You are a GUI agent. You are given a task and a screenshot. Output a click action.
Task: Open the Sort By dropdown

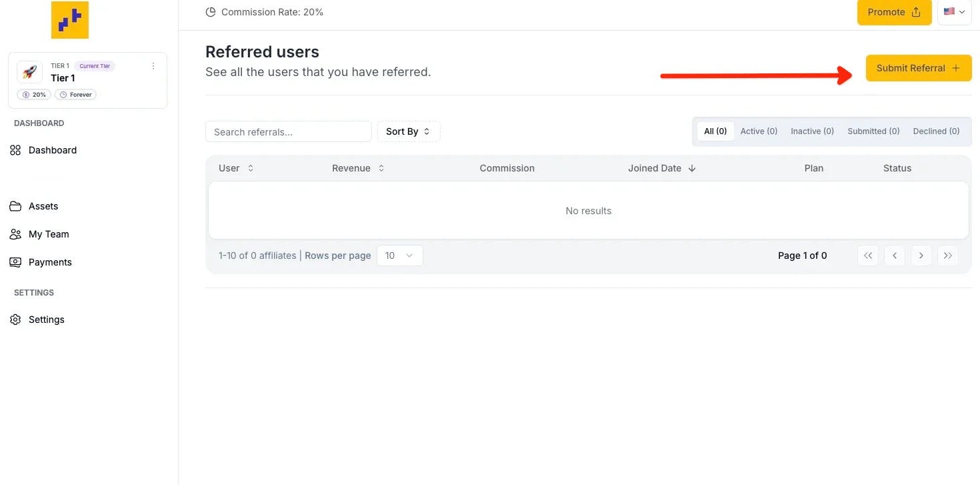(408, 131)
